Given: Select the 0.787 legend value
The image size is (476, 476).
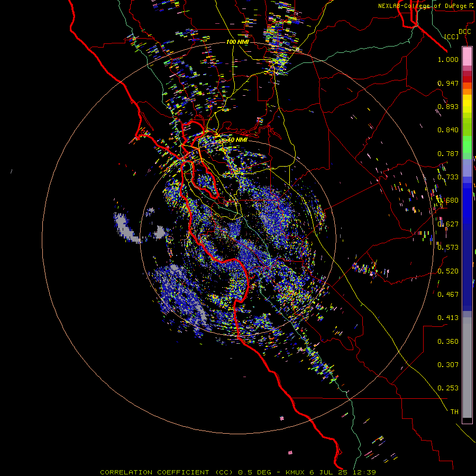Looking at the screenshot, I should pos(448,153).
